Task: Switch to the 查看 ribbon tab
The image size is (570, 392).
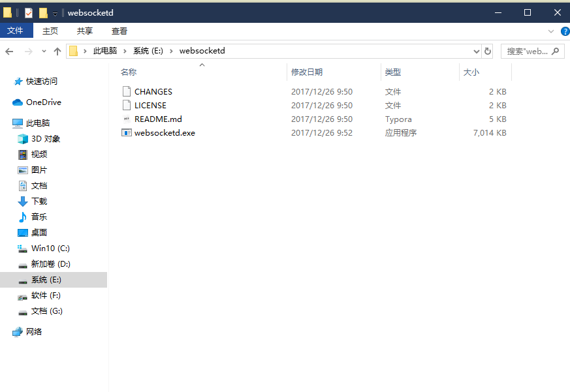Action: tap(119, 31)
